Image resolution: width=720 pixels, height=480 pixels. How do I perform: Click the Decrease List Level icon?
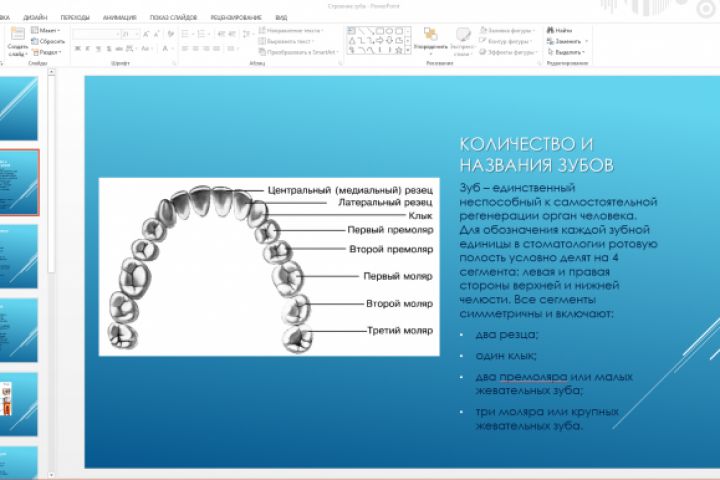(221, 34)
